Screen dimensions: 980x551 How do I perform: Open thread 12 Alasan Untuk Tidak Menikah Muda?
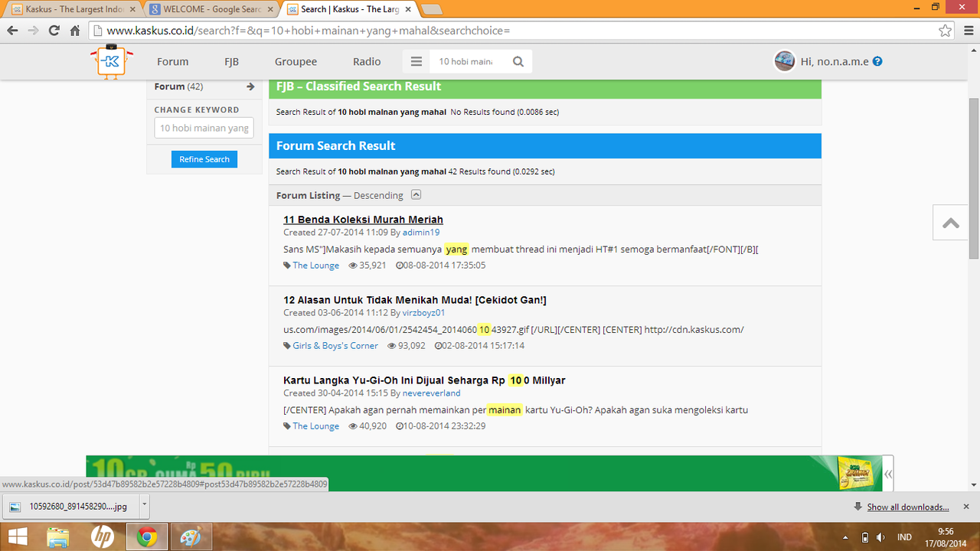click(415, 300)
